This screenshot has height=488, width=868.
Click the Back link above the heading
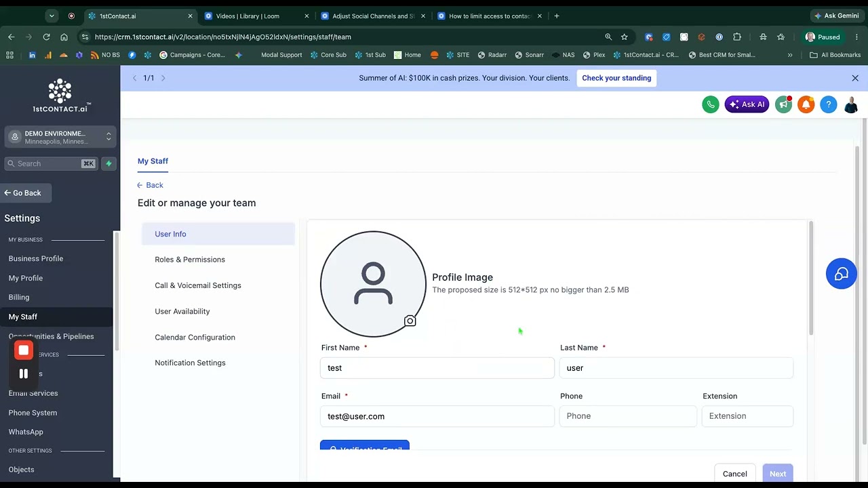tap(150, 185)
